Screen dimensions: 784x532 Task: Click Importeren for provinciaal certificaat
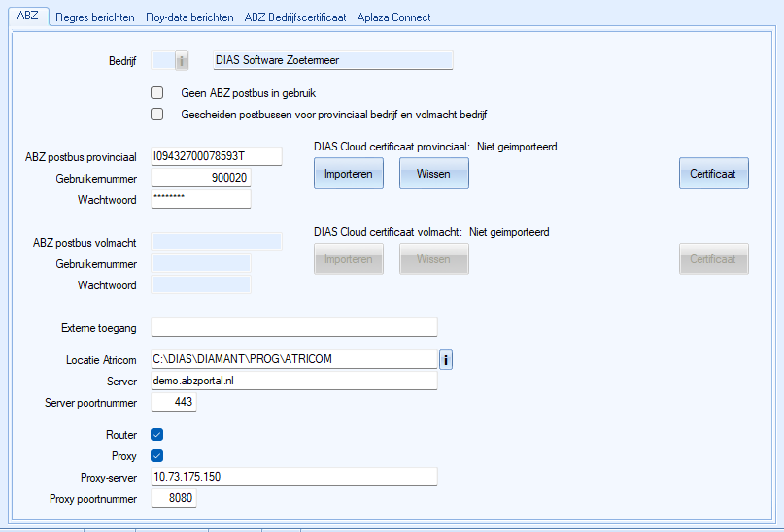tap(349, 174)
